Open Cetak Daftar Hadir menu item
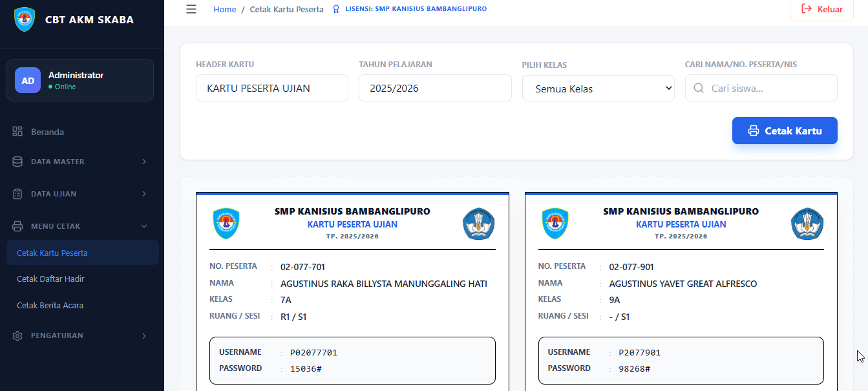 point(83,279)
